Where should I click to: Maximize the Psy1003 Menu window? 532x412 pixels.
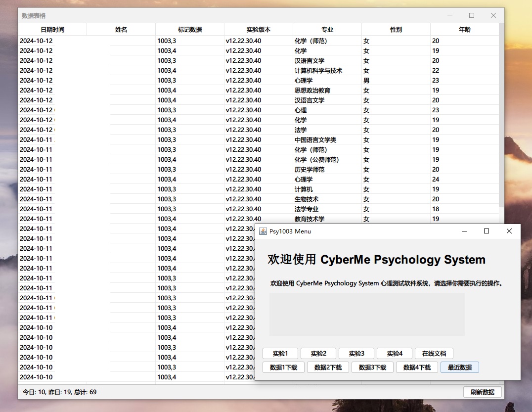(487, 231)
